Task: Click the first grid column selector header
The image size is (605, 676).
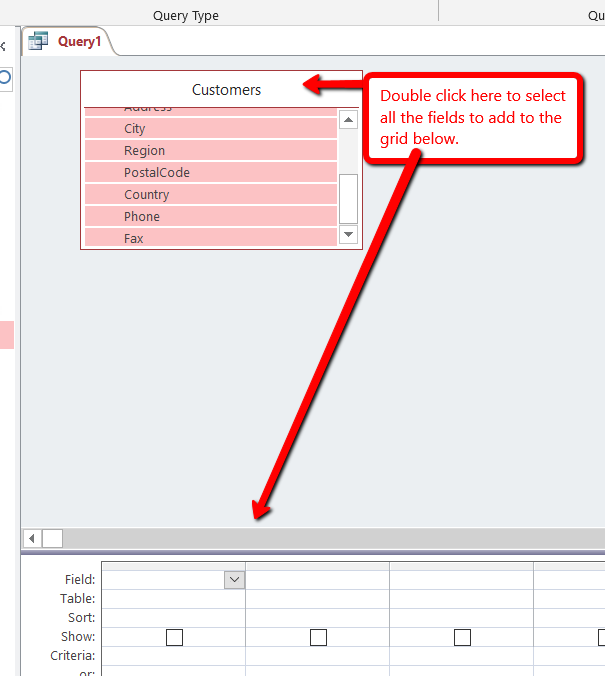Action: click(173, 566)
